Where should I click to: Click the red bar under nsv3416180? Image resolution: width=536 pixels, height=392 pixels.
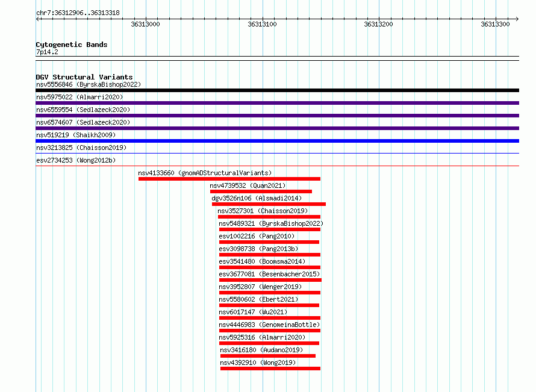pyautogui.click(x=268, y=356)
